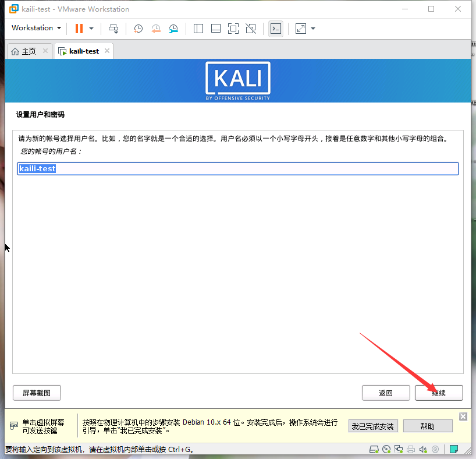Select the kaili-test tab
The height and width of the screenshot is (459, 476).
(81, 51)
